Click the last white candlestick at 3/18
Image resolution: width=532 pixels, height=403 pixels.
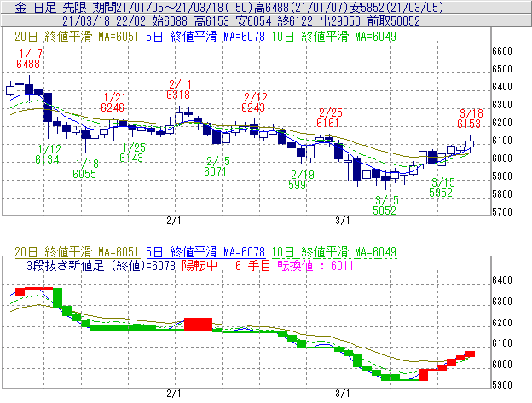[x=470, y=144]
